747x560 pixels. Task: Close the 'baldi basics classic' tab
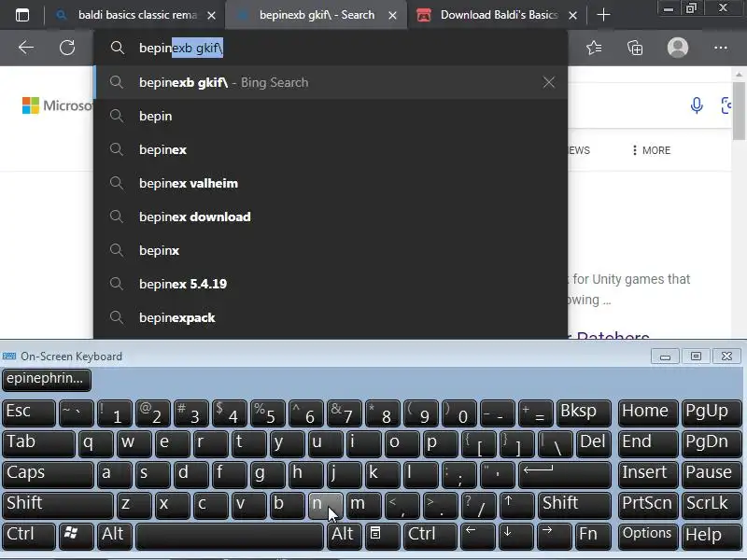[212, 16]
